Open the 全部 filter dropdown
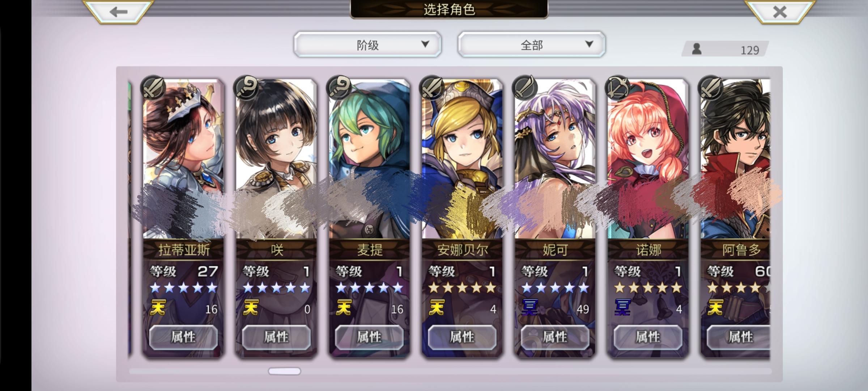This screenshot has width=868, height=391. pos(531,45)
